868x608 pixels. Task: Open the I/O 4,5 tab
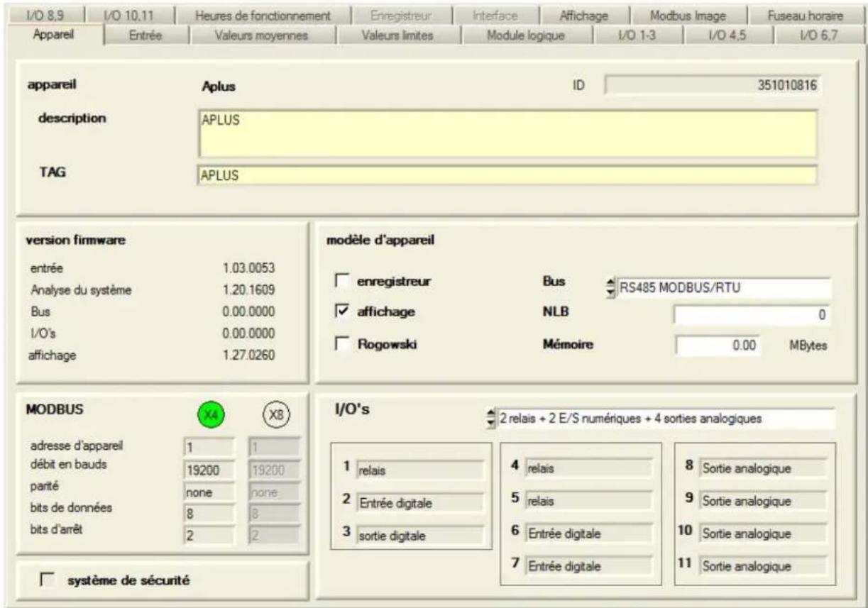click(x=728, y=36)
